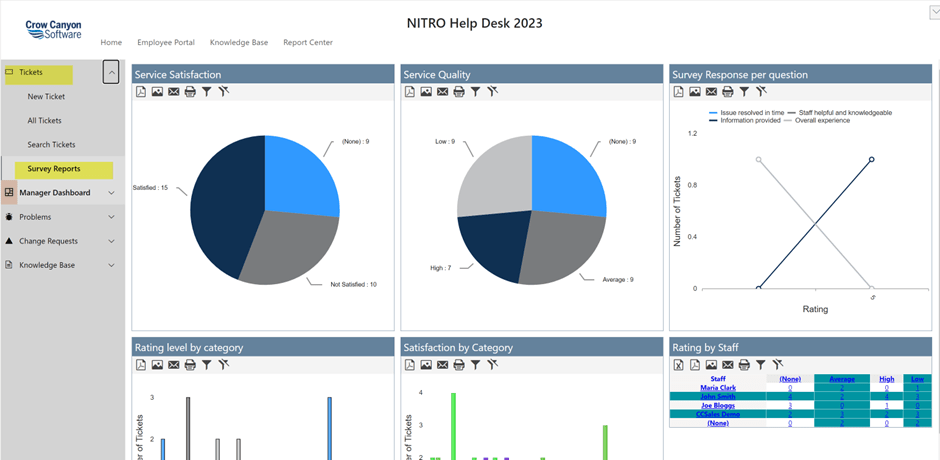The height and width of the screenshot is (460, 940).
Task: Click Joe Bloggs staff link
Action: click(x=718, y=405)
